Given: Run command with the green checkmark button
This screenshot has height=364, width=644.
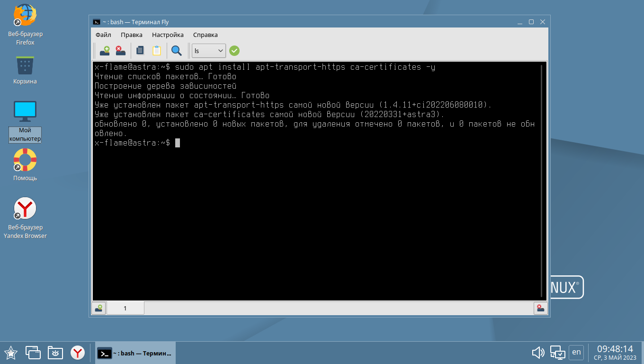Looking at the screenshot, I should (234, 50).
